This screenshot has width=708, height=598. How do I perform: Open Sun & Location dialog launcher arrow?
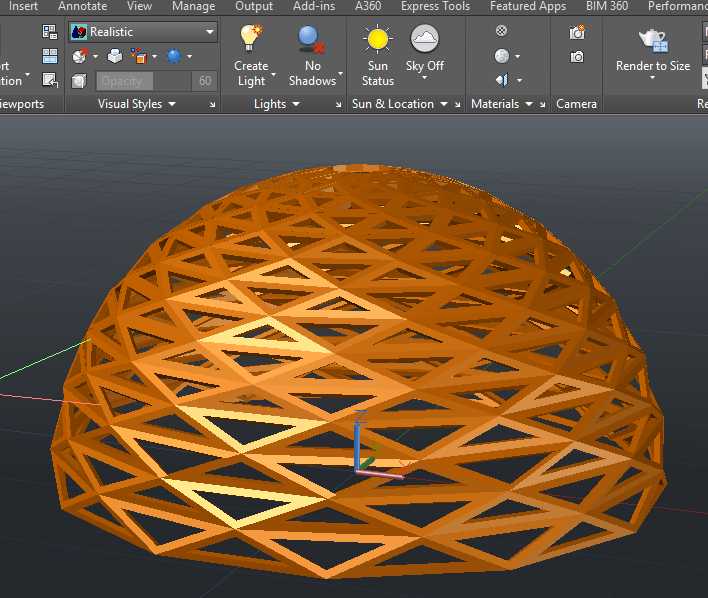457,105
